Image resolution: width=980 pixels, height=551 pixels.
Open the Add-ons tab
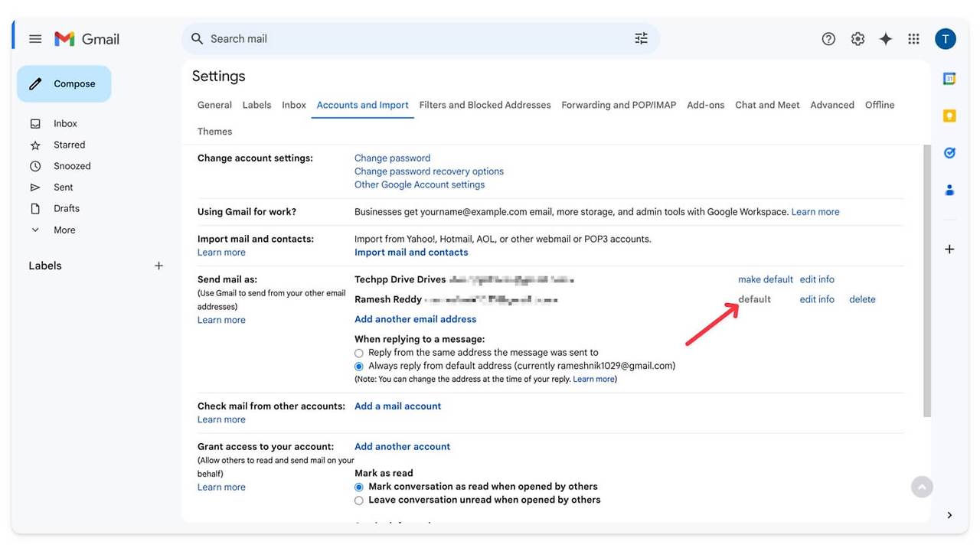click(705, 105)
